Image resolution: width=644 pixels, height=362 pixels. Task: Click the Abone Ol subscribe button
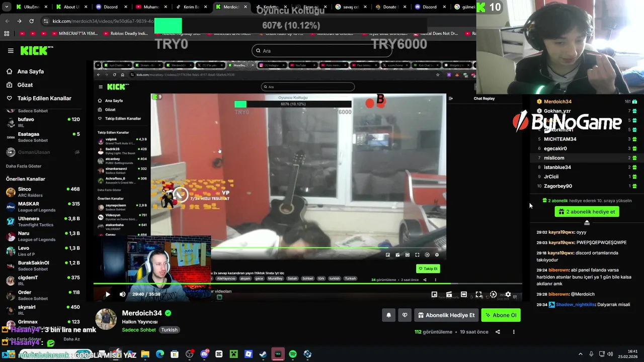tap(501, 315)
